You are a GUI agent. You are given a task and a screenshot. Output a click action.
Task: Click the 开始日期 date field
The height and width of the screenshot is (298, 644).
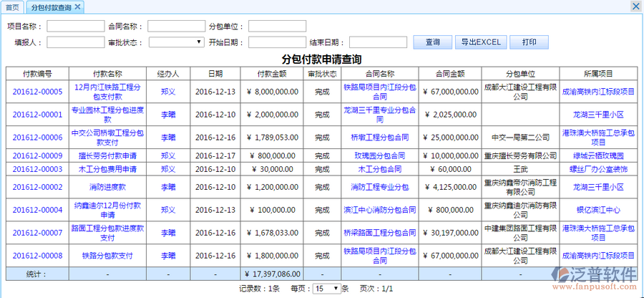point(277,42)
